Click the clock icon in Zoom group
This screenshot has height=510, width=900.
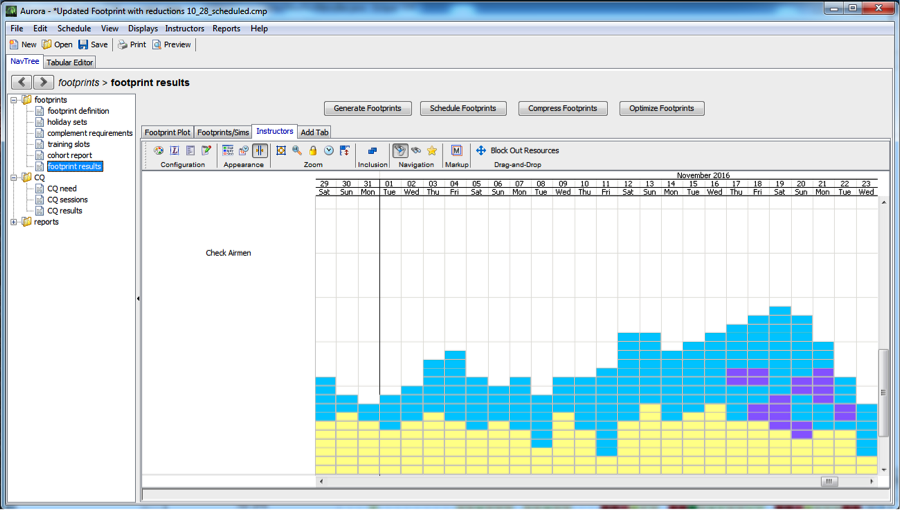click(x=329, y=151)
